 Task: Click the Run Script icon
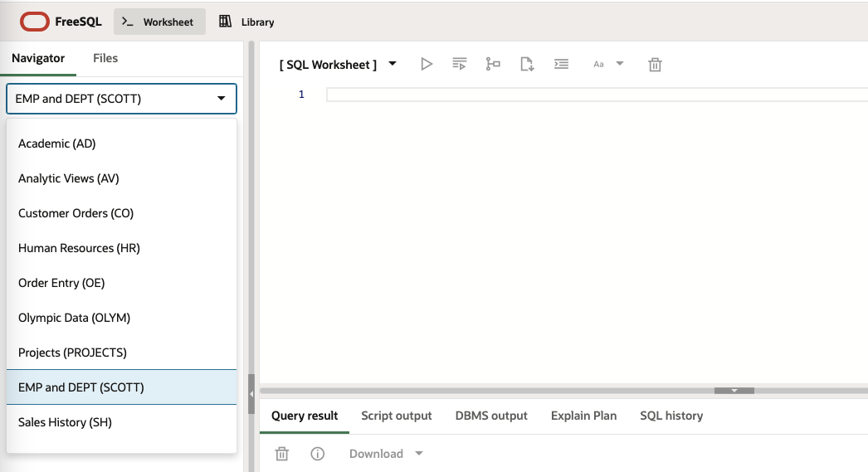(460, 64)
